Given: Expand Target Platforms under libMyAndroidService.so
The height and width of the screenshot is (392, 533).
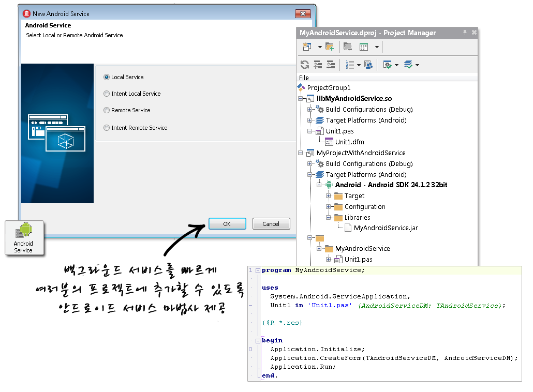Looking at the screenshot, I should coord(309,120).
